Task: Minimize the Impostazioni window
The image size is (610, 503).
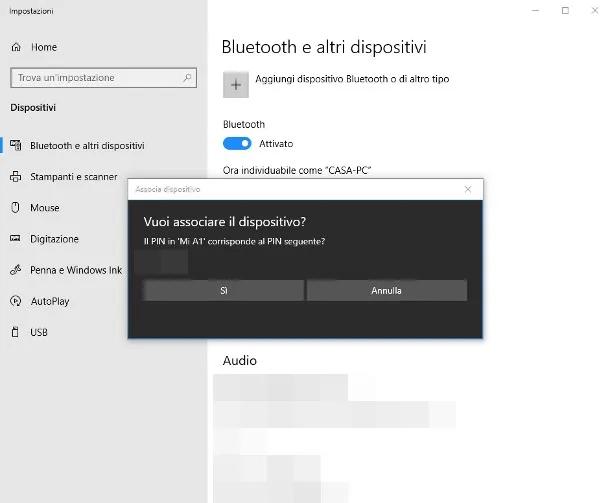Action: 536,11
